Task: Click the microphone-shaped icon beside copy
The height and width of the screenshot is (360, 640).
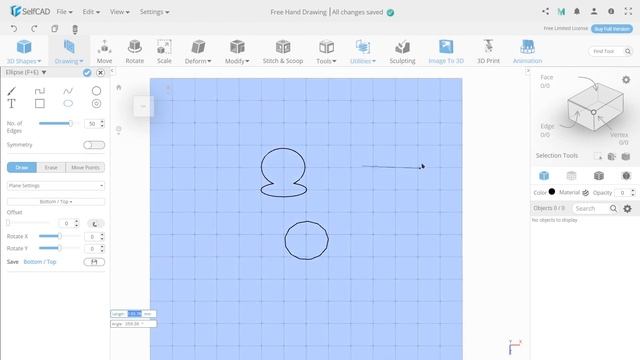Action: tap(75, 29)
